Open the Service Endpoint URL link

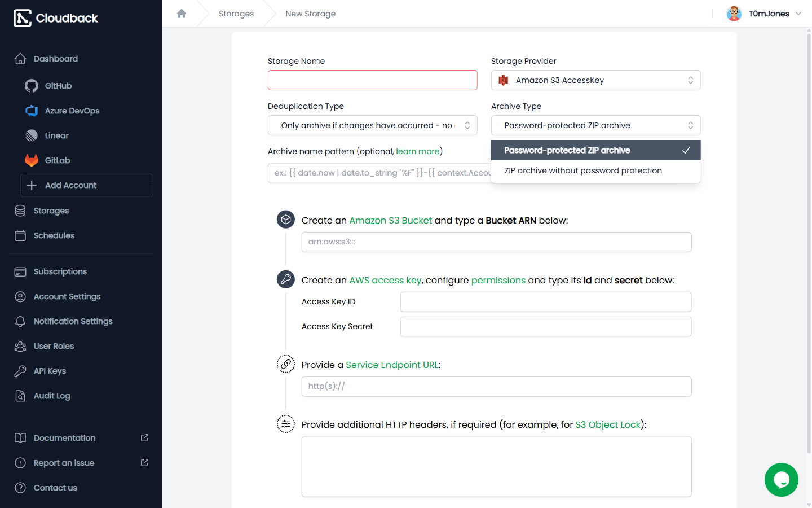(392, 365)
